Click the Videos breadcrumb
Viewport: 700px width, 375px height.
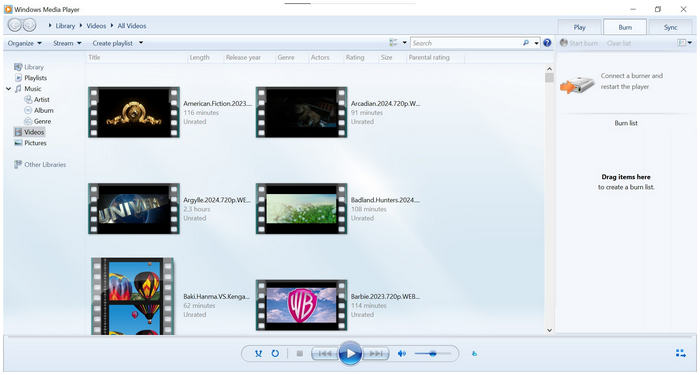click(x=96, y=26)
